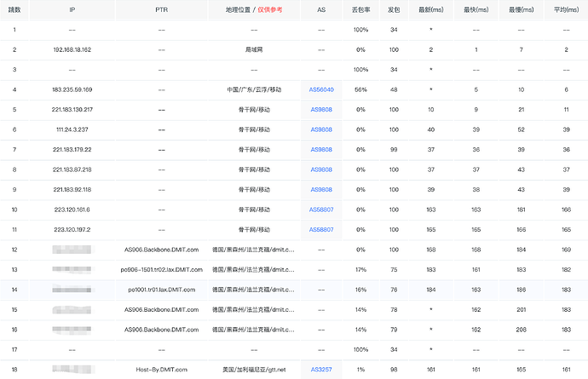Click the IP column header

click(x=72, y=9)
